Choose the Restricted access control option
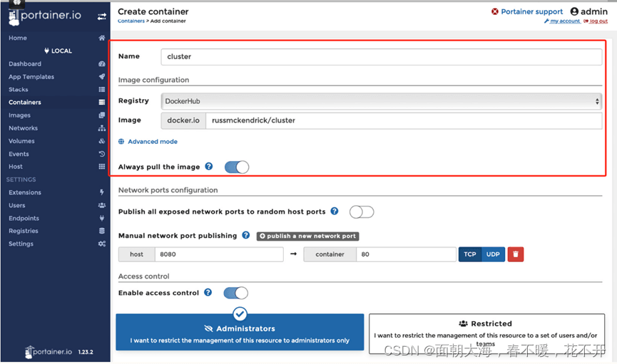 486,333
